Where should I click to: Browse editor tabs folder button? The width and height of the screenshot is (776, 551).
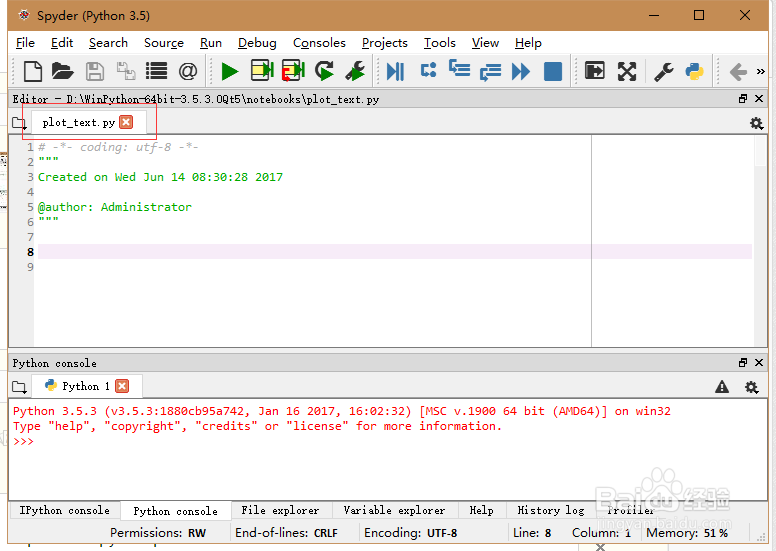click(x=19, y=123)
